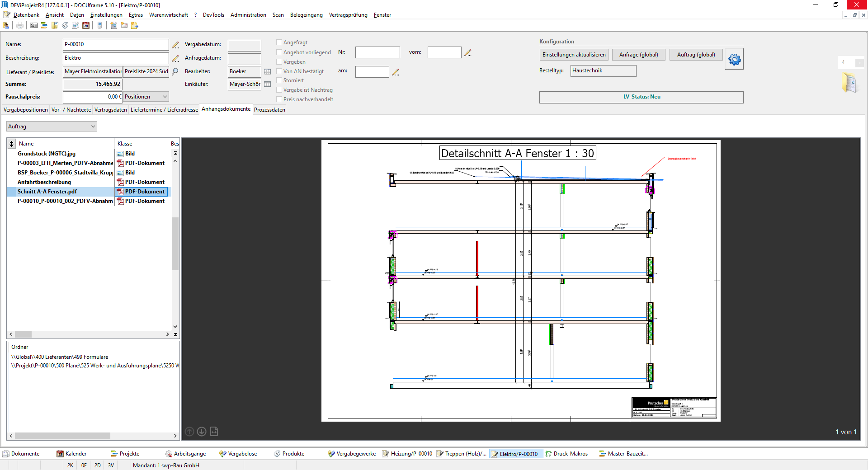Click the printer toolbar icon
The height and width of the screenshot is (470, 868).
tap(19, 25)
